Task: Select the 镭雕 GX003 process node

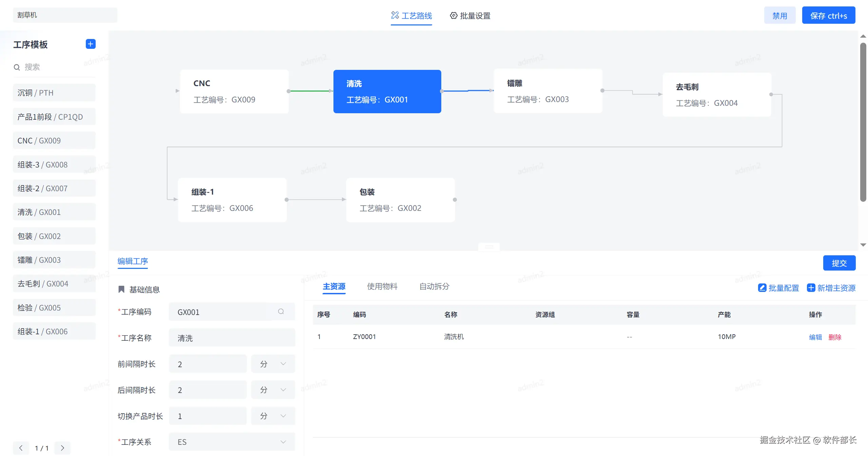Action: [548, 91]
